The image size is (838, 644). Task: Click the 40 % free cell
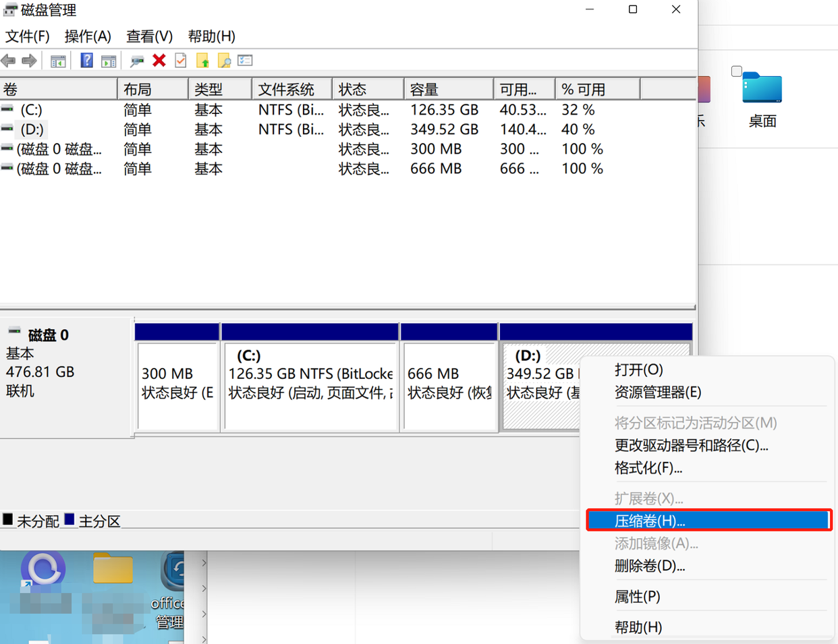[578, 129]
